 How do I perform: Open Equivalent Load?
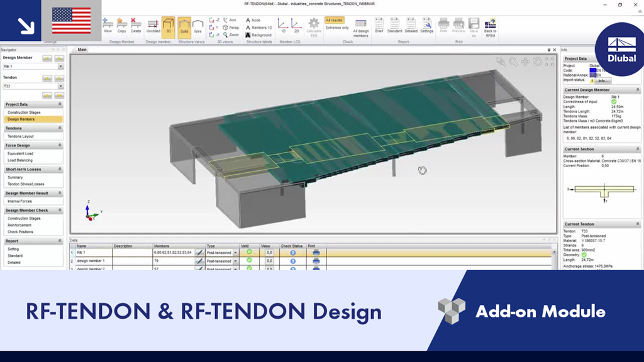21,153
